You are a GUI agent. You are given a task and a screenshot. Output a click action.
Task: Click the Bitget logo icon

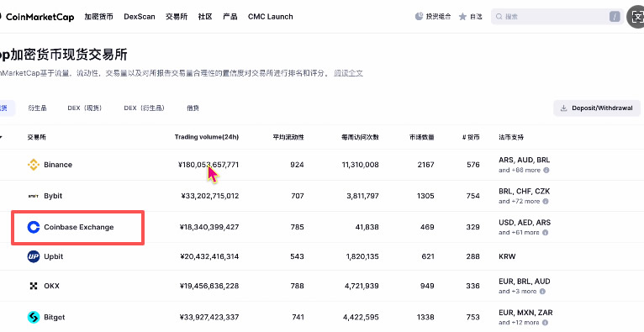(x=34, y=317)
